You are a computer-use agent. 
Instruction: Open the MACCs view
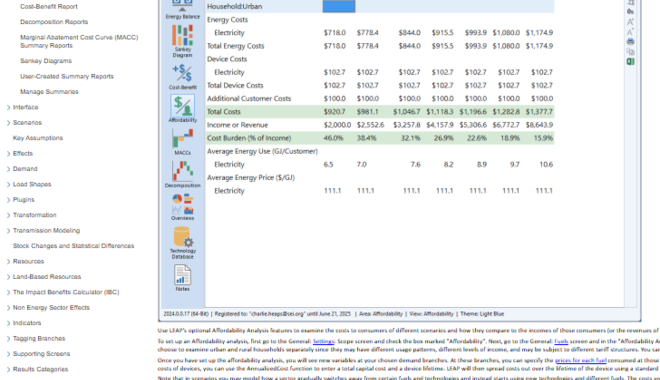pos(182,142)
